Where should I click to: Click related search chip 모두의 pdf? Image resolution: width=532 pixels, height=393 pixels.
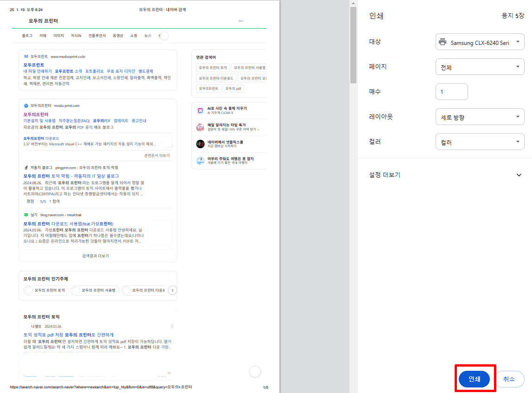click(x=233, y=88)
